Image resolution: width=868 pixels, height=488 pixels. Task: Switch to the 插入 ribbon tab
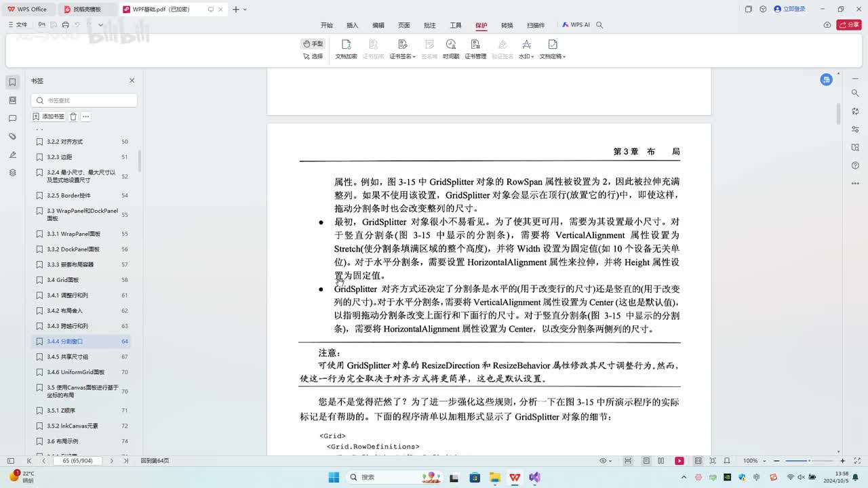tap(353, 25)
